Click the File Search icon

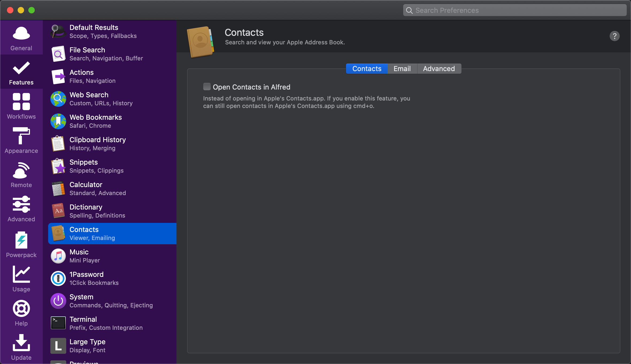click(x=58, y=54)
